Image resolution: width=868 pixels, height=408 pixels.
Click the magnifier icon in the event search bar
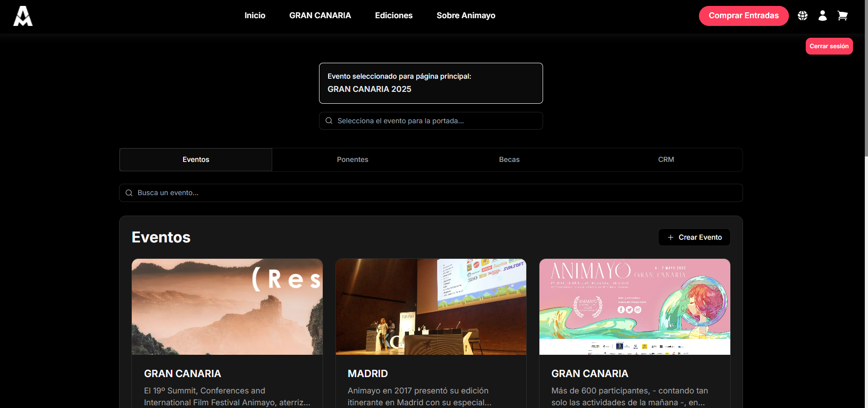pos(129,193)
